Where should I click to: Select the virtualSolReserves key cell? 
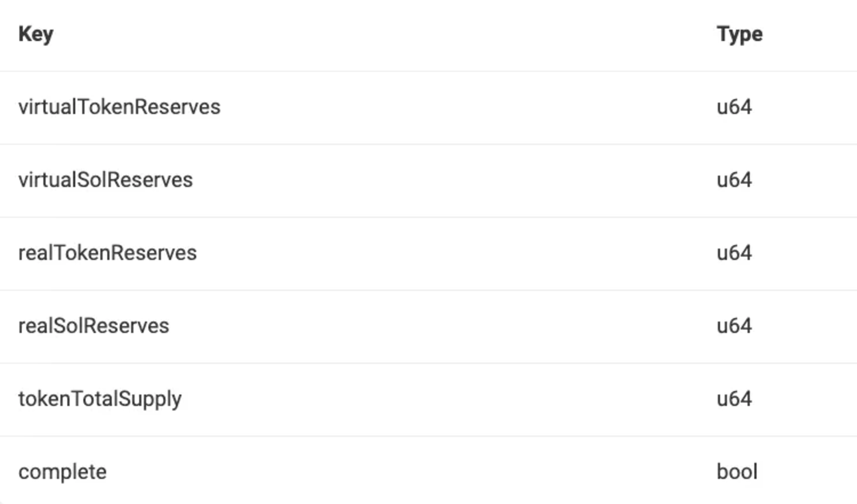click(106, 180)
